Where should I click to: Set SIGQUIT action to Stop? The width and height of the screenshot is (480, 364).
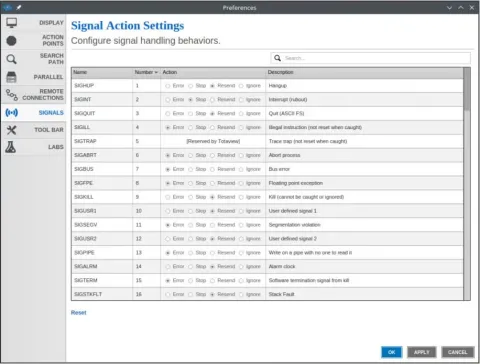point(190,114)
